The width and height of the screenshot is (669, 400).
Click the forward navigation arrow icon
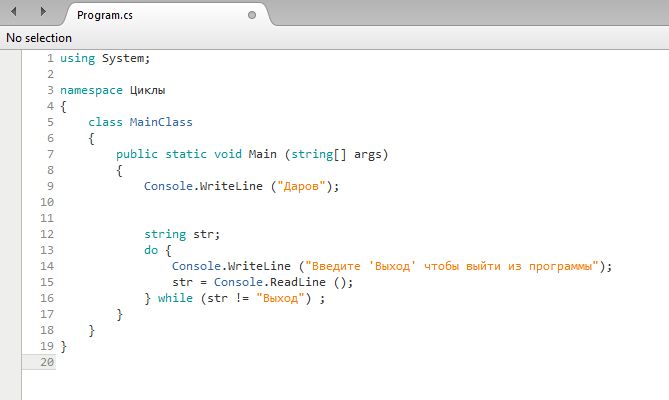coord(43,11)
